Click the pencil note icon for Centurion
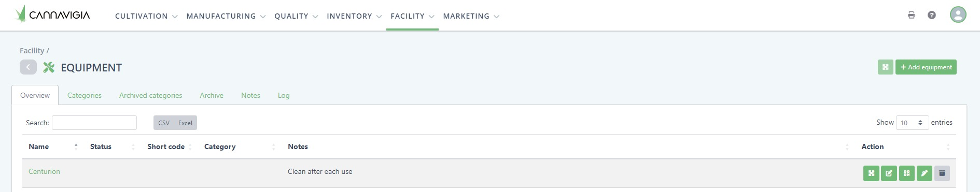Image resolution: width=980 pixels, height=192 pixels. (x=925, y=173)
